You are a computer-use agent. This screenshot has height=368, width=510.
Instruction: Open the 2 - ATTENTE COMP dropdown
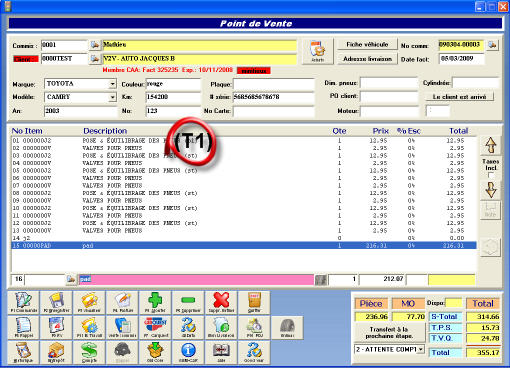pos(421,349)
